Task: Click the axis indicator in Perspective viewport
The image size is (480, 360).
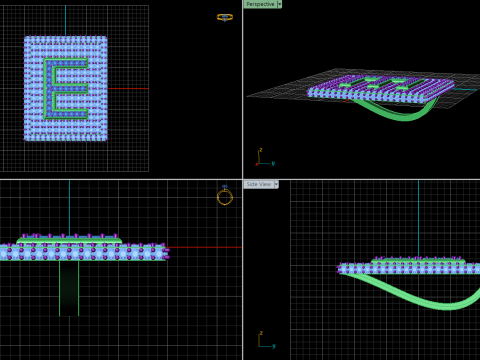Action: [x=265, y=157]
